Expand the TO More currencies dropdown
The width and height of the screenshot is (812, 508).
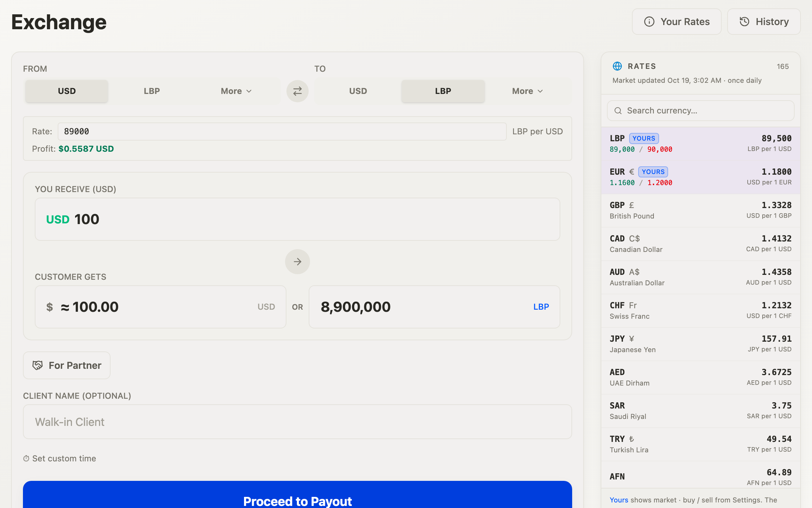click(x=527, y=91)
